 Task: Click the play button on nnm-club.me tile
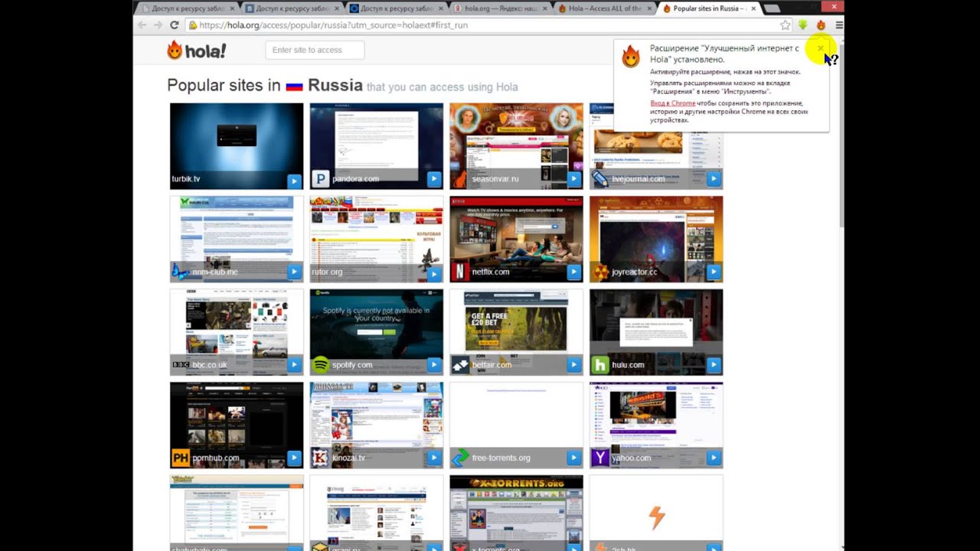(294, 272)
